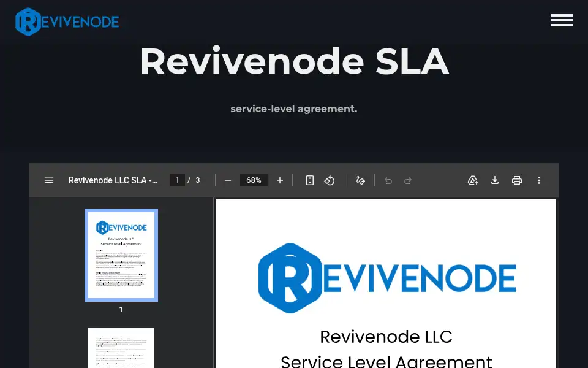Screen dimensions: 588x368
Task: Click the 68% zoom level field
Action: pyautogui.click(x=254, y=180)
